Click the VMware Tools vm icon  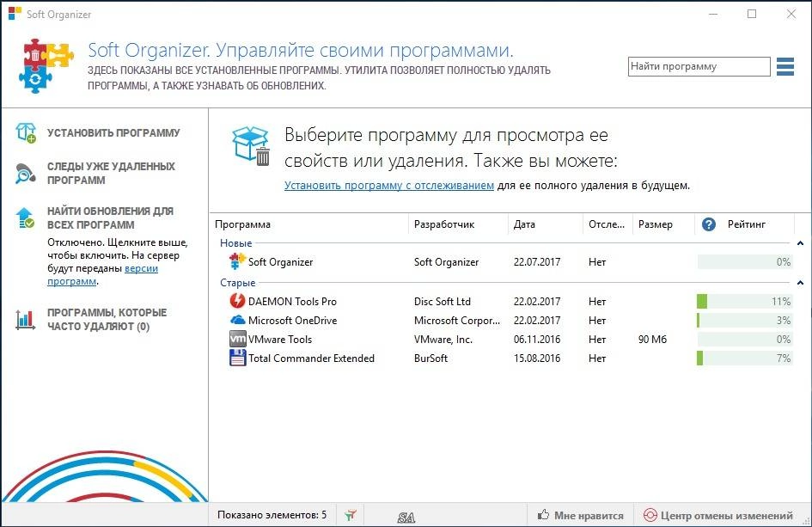click(x=237, y=339)
